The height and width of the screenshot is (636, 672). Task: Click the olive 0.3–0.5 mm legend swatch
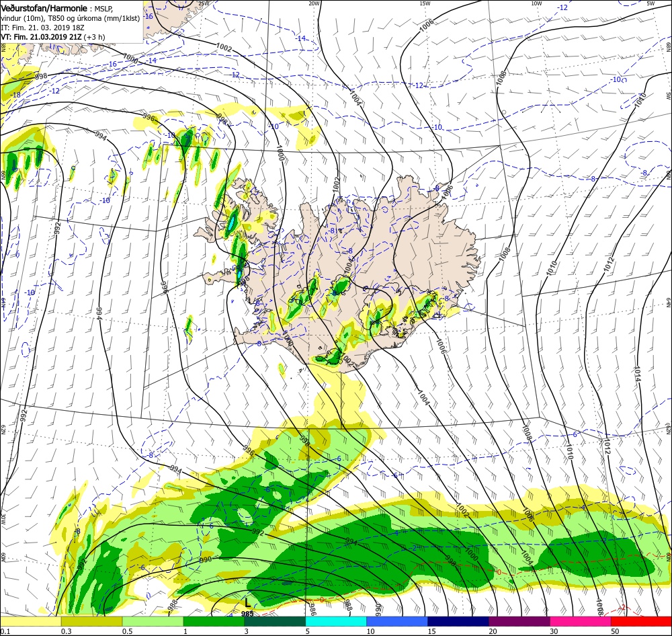coord(91,621)
